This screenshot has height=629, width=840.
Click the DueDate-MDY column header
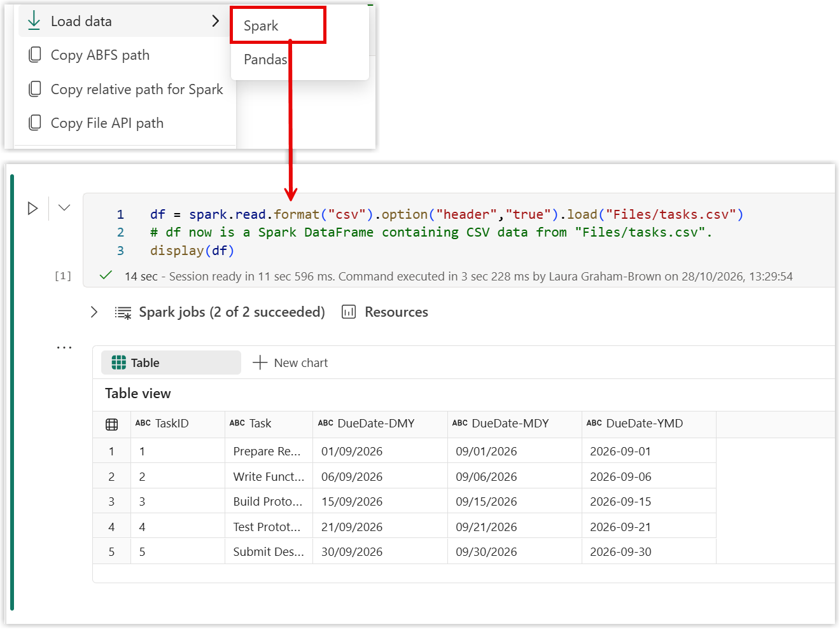[x=514, y=424]
